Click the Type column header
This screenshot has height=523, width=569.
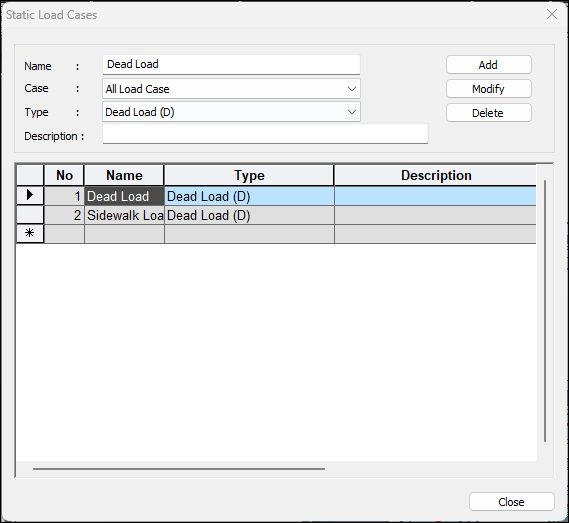click(249, 175)
